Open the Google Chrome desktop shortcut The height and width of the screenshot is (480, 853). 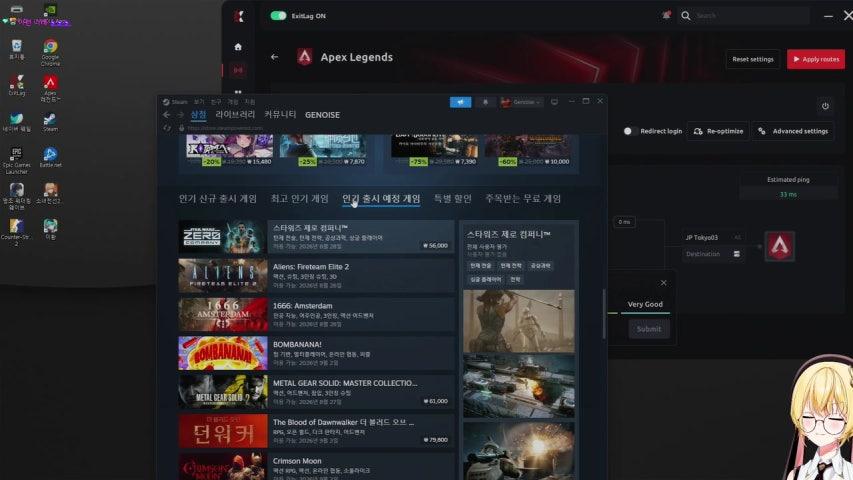(x=50, y=52)
